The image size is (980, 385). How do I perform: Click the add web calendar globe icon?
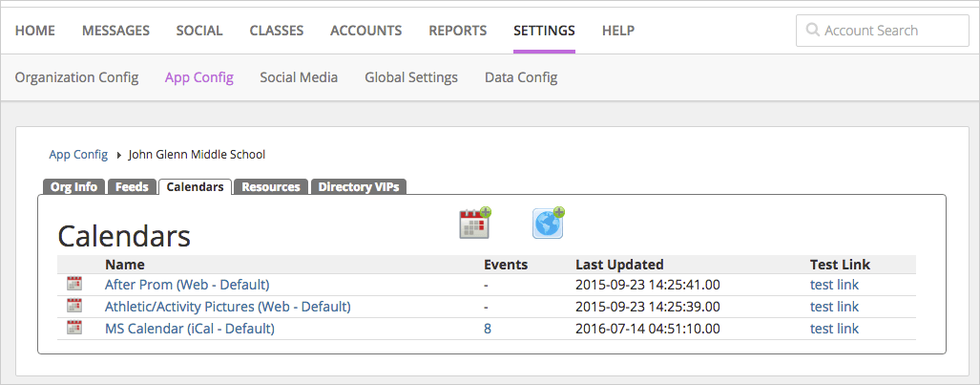548,223
